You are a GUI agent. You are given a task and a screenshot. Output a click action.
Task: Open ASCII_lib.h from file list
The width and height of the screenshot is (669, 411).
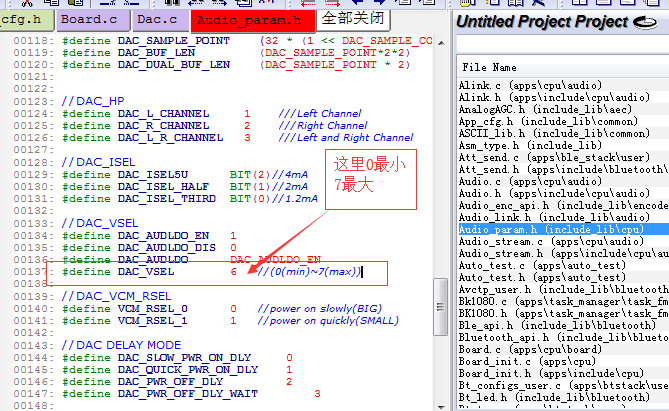point(554,133)
